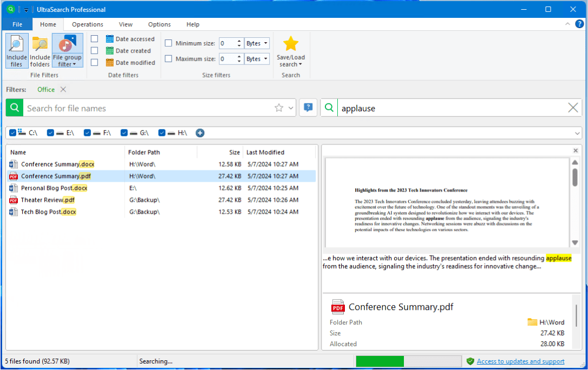Screen dimensions: 588x370
Task: Toggle the Include files filter
Action: tap(17, 50)
